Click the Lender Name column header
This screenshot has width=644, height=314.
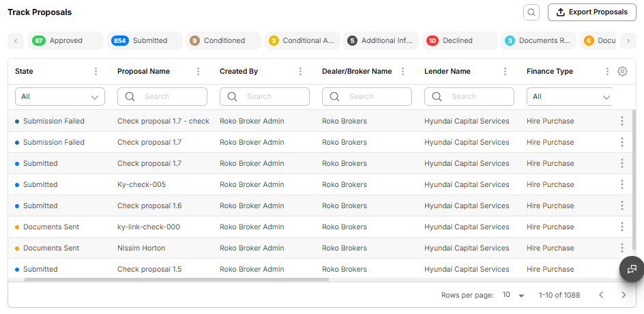tap(448, 72)
